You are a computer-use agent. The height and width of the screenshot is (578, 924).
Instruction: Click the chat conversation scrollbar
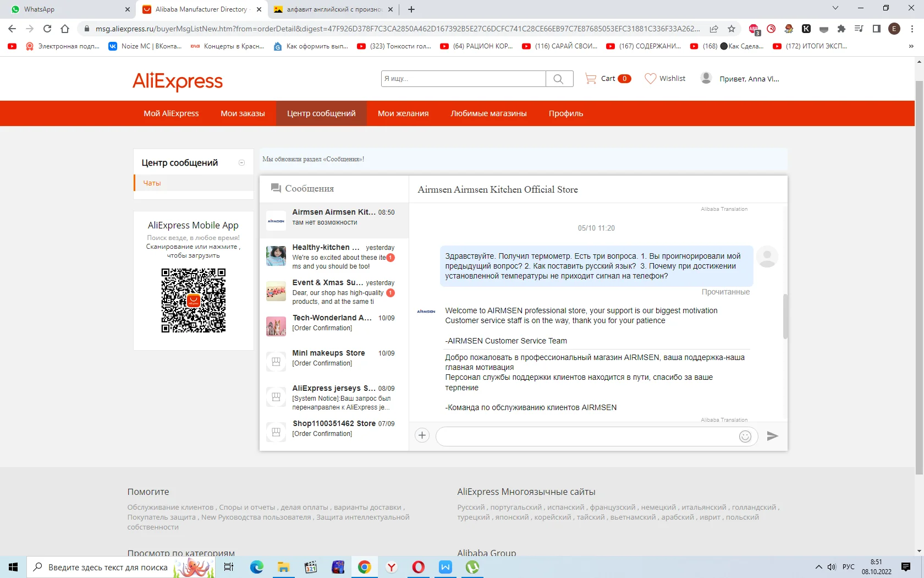[x=785, y=317]
